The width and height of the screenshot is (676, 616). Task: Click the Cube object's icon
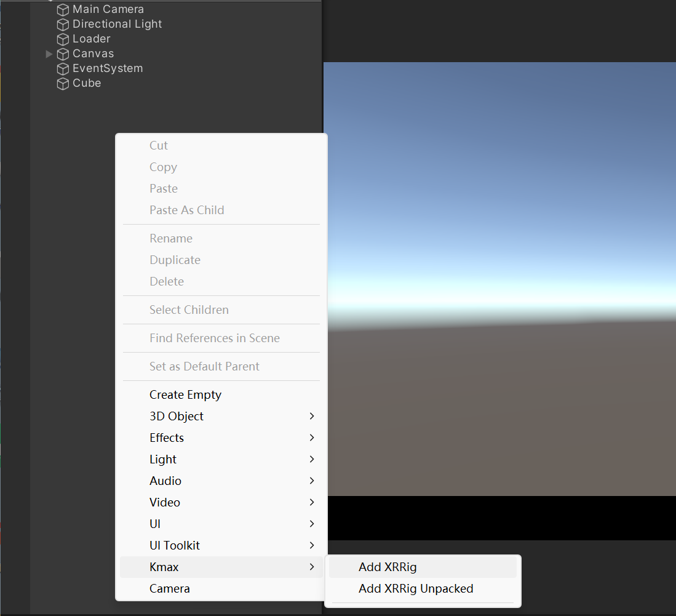(63, 84)
